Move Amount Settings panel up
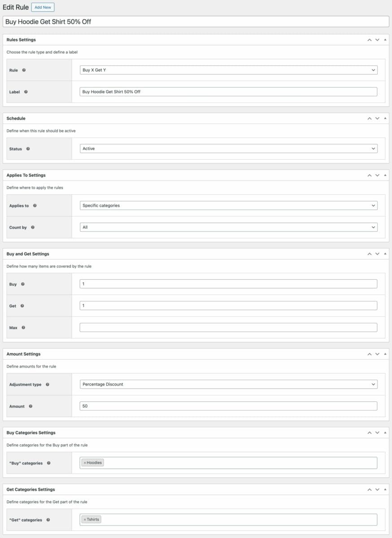Screen dimensions: 392x538 click(370, 354)
